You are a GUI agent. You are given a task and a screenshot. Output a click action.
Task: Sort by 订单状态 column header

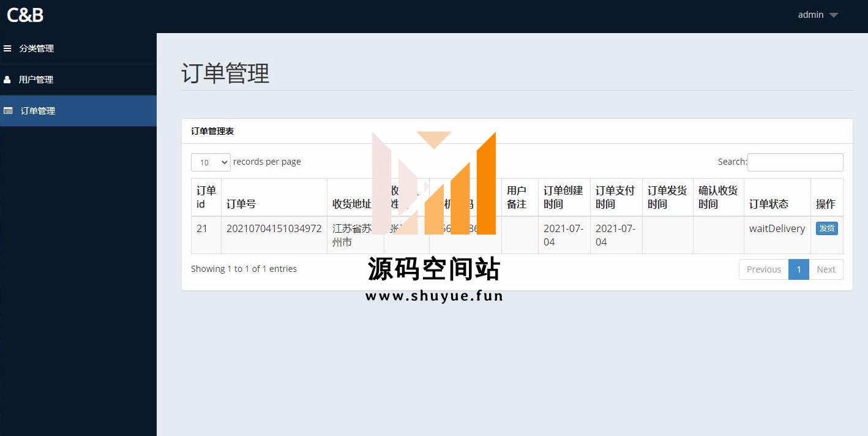click(777, 197)
